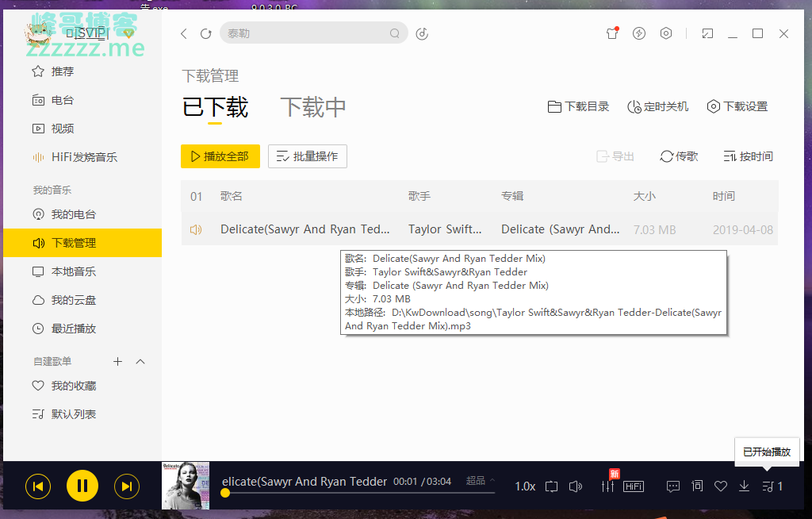Viewport: 812px width, 519px height.
Task: Open the comments icon in player bar
Action: click(x=672, y=486)
